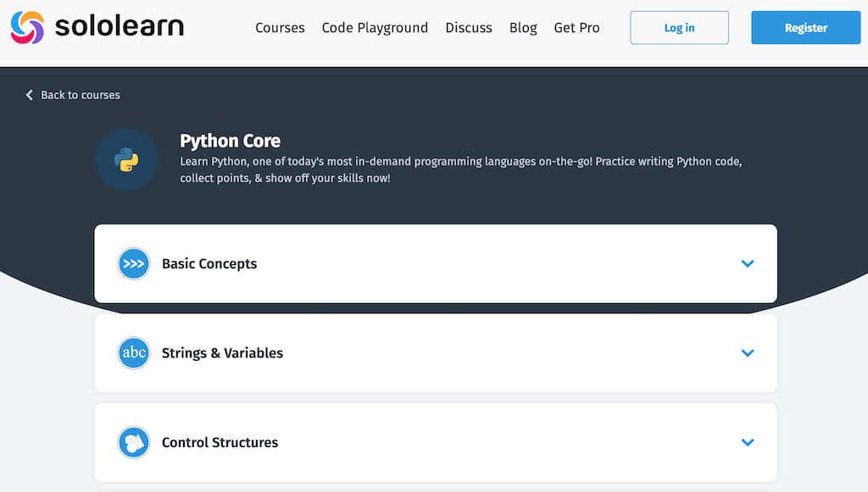Open the Discuss page
Screen dimensions: 868x492
point(469,27)
